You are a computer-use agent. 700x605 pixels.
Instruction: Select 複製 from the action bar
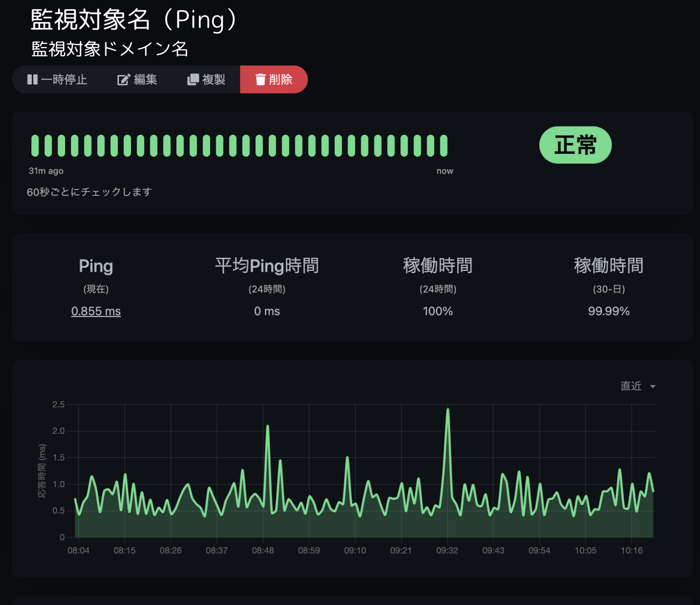pyautogui.click(x=206, y=79)
